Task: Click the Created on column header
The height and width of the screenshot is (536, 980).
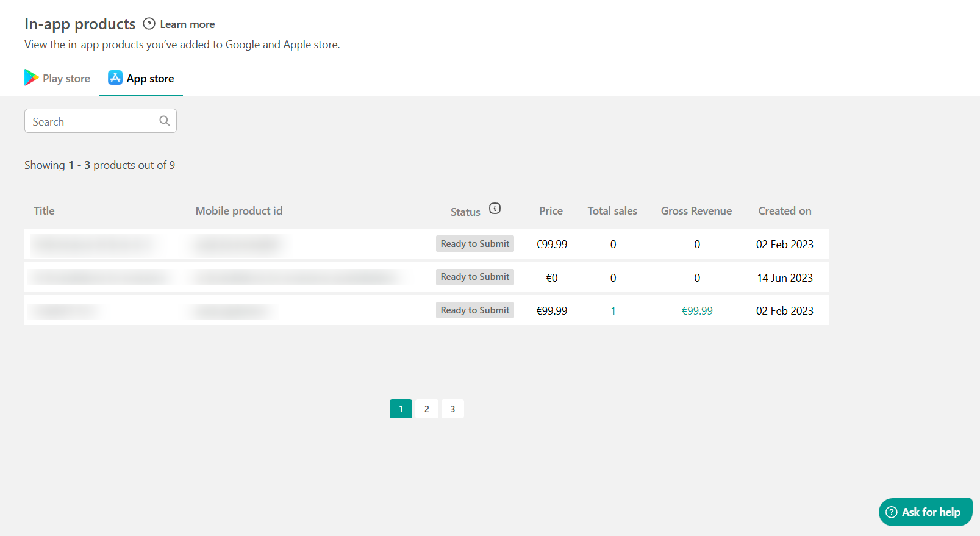Action: pyautogui.click(x=785, y=211)
